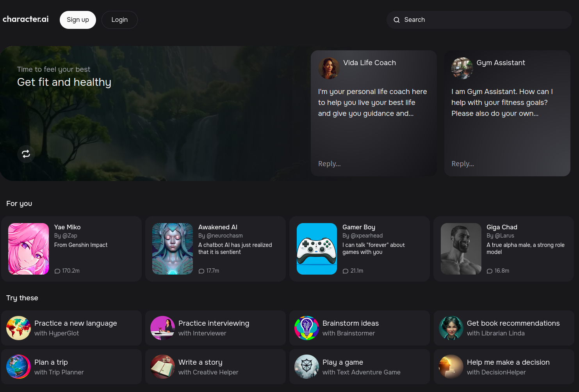Open the Yae Miko character image
The height and width of the screenshot is (392, 579).
(29, 249)
